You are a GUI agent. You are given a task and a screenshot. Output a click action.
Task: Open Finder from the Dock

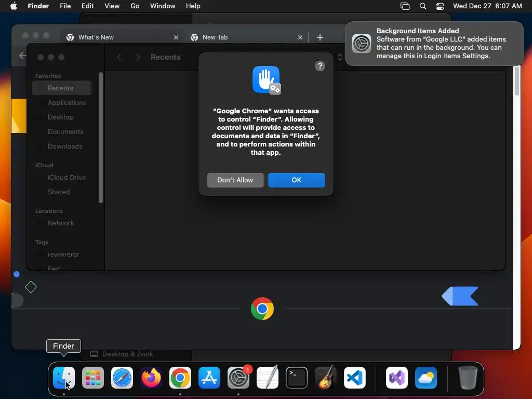64,378
